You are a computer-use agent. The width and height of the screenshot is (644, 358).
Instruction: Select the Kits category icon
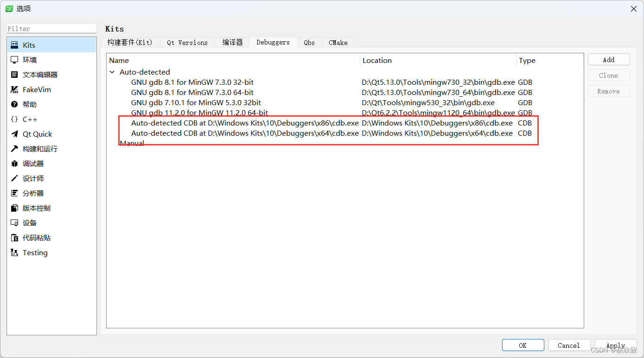point(14,45)
